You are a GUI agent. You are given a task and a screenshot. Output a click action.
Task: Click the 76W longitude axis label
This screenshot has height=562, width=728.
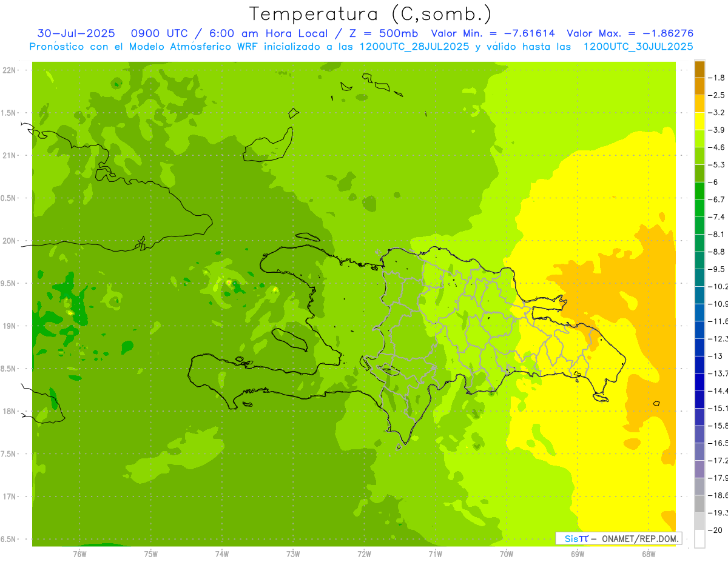pos(79,554)
